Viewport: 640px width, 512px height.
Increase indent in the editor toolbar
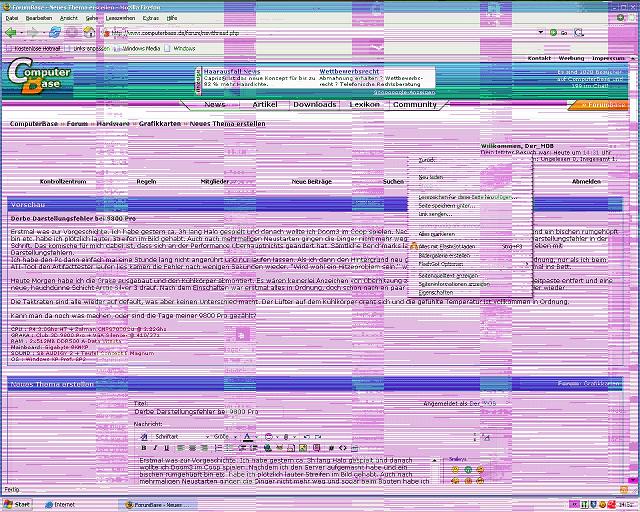(x=253, y=448)
